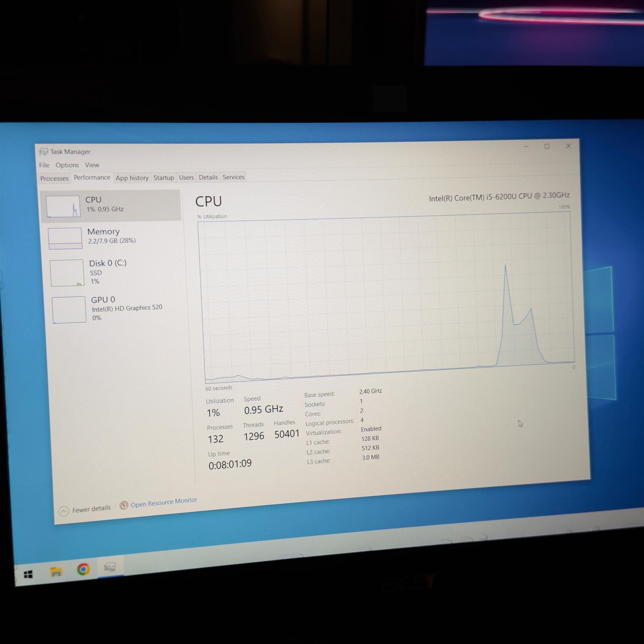The width and height of the screenshot is (644, 644).
Task: Select the Disk 0 (C:) graph thumbnail
Action: coord(67,273)
